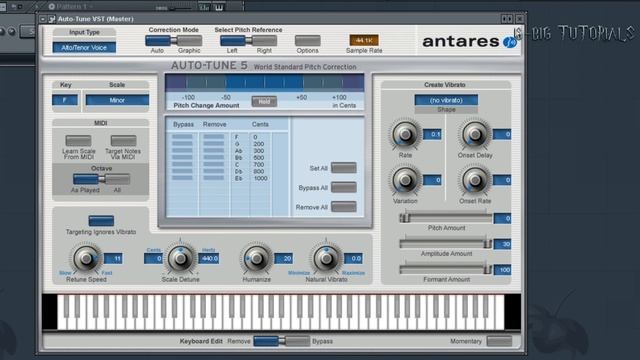Click the plugin icon beside Auto-Tune VST title
The height and width of the screenshot is (360, 640).
pos(52,19)
